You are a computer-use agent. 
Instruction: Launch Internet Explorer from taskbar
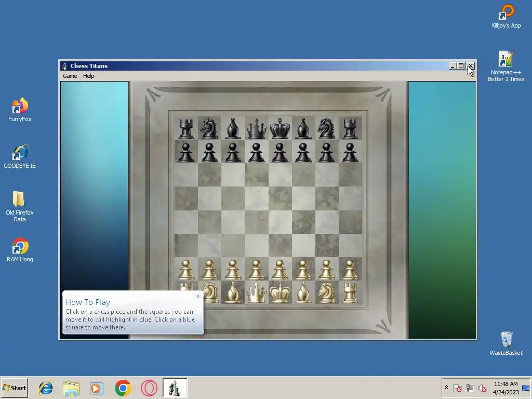(x=46, y=389)
